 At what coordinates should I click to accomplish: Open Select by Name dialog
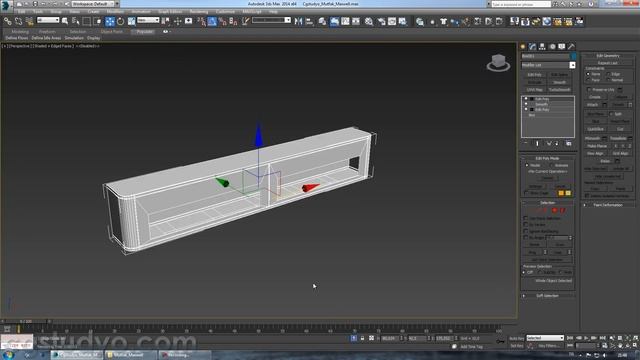(76, 21)
